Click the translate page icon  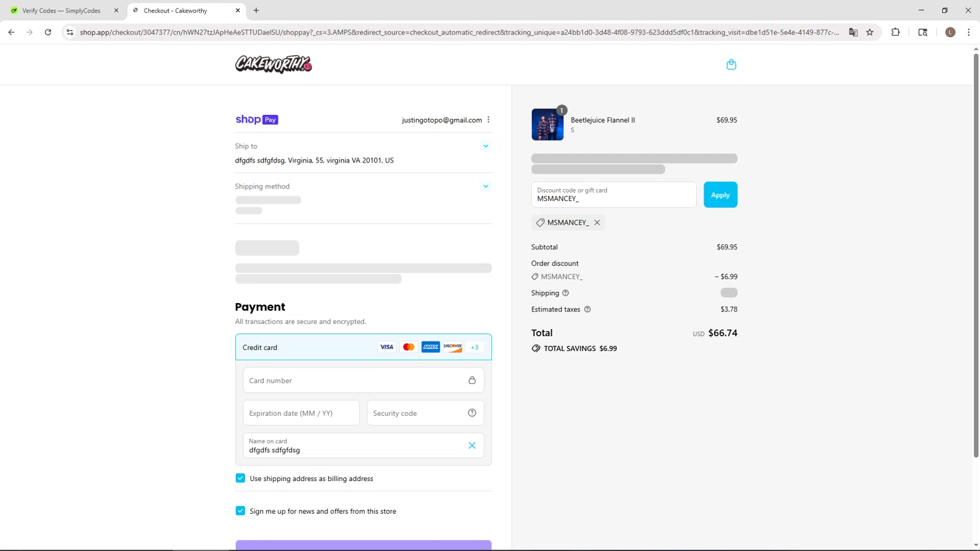click(x=853, y=32)
